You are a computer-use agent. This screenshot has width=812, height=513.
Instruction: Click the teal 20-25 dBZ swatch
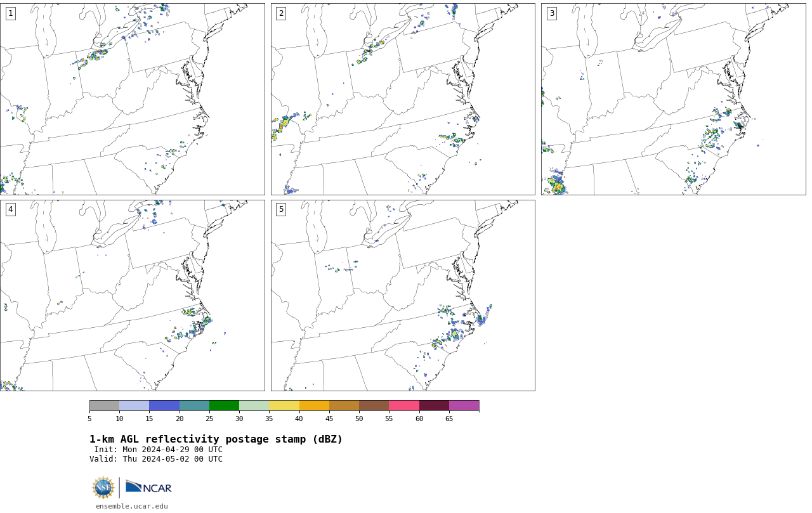(194, 406)
